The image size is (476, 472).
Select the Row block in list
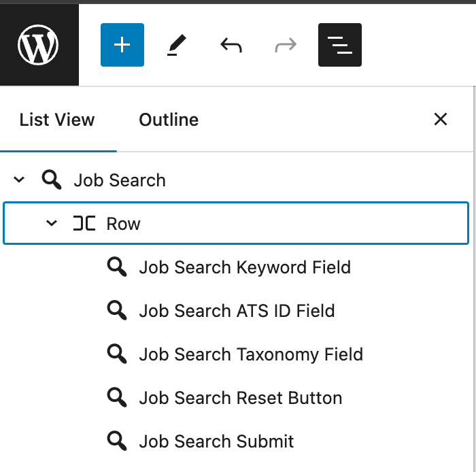124,224
